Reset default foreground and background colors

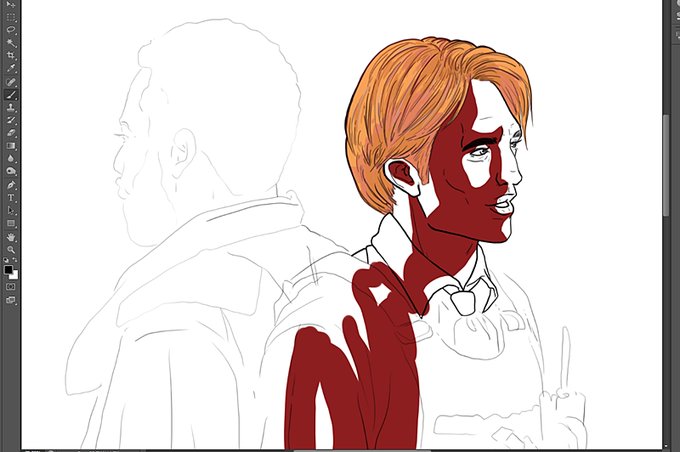pyautogui.click(x=7, y=261)
